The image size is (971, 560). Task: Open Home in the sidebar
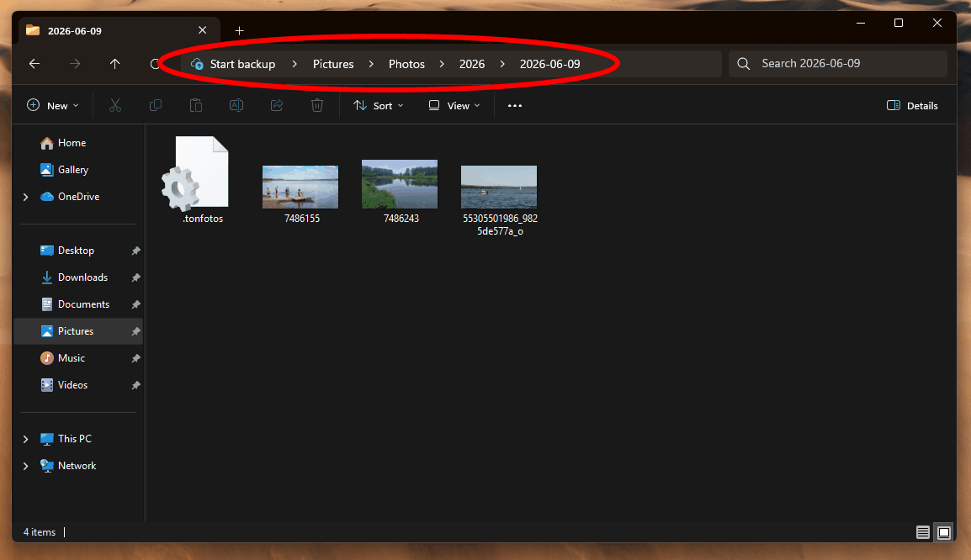72,143
